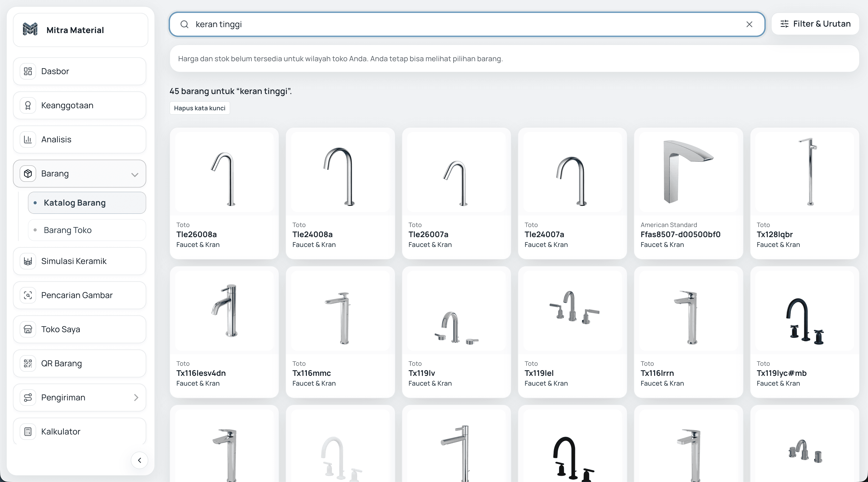Screen dimensions: 868x482
Task: Click Hapus kata kunci button
Action: (x=199, y=108)
